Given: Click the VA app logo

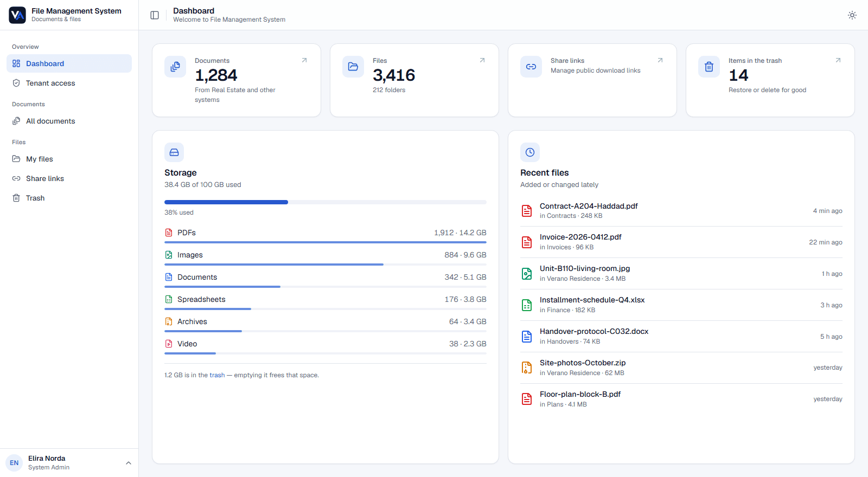Looking at the screenshot, I should click(x=17, y=15).
